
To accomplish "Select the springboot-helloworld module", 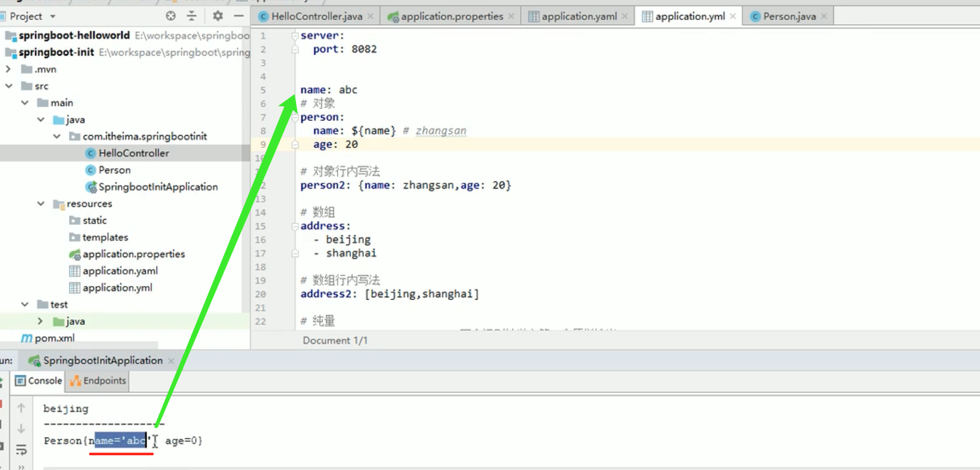I will point(74,35).
